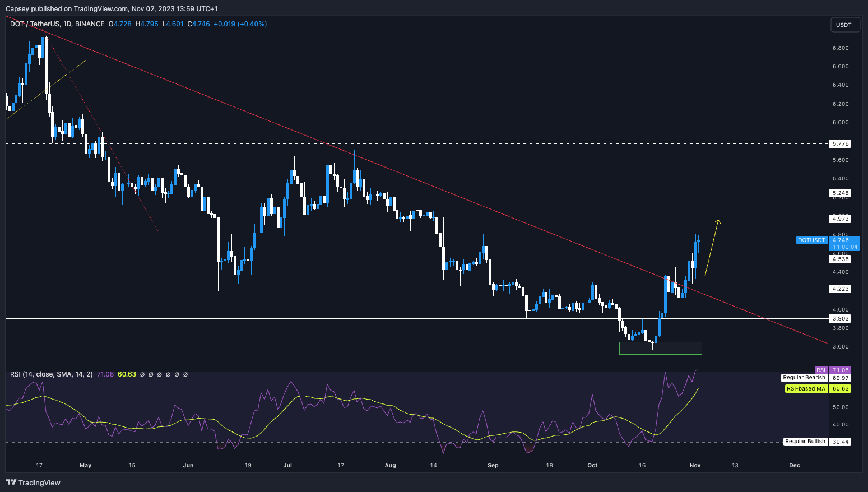Click the 4.538 price level label
868x492 pixels.
tap(841, 259)
